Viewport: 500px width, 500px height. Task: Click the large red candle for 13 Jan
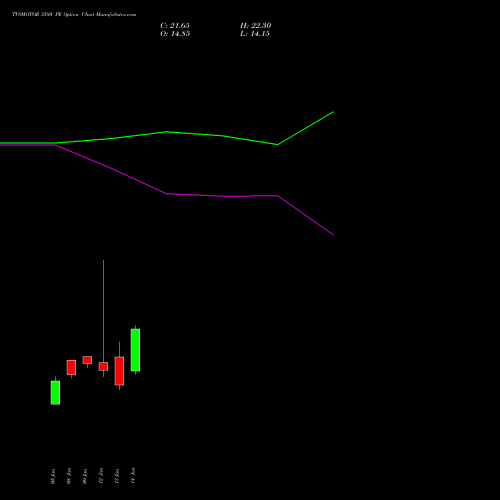(119, 371)
